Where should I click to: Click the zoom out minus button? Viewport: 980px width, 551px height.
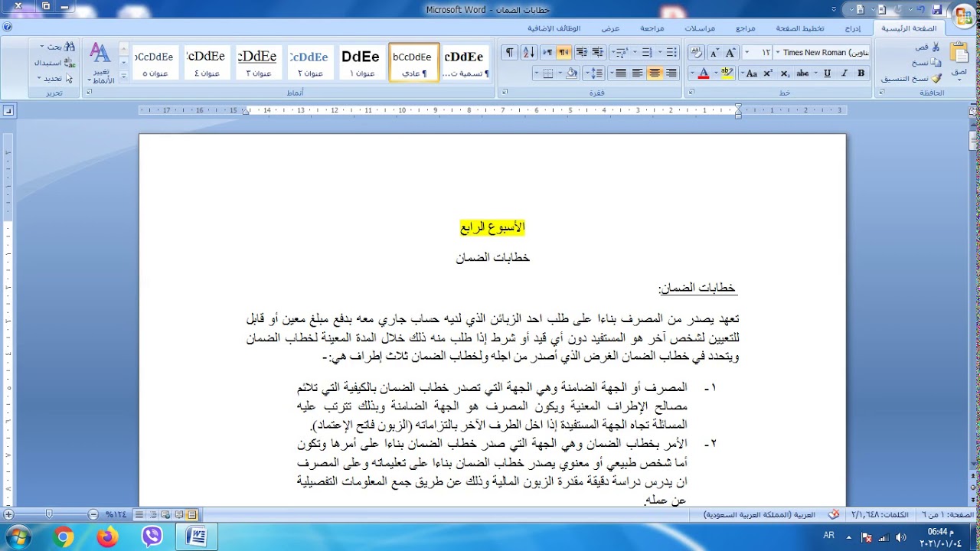point(93,515)
